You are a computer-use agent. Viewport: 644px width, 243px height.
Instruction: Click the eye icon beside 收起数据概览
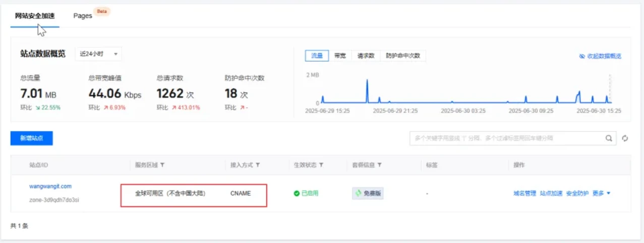pyautogui.click(x=582, y=56)
